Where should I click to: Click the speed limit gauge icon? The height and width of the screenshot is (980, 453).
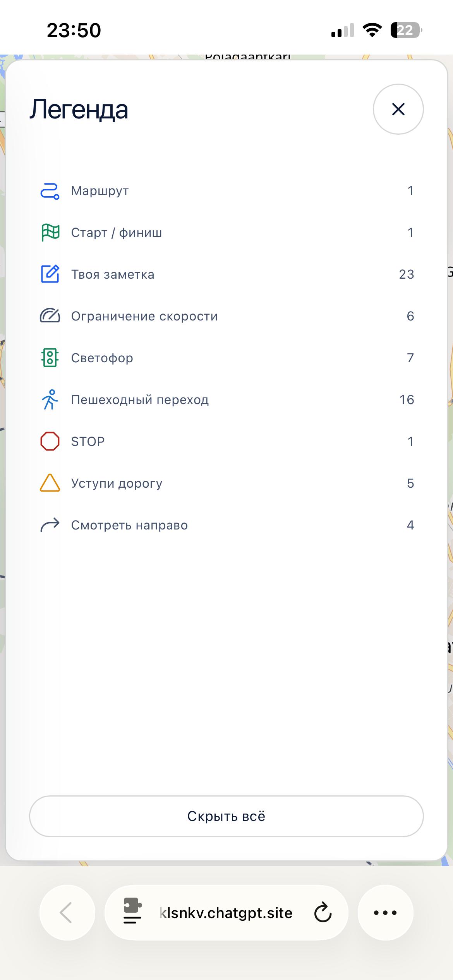[50, 316]
